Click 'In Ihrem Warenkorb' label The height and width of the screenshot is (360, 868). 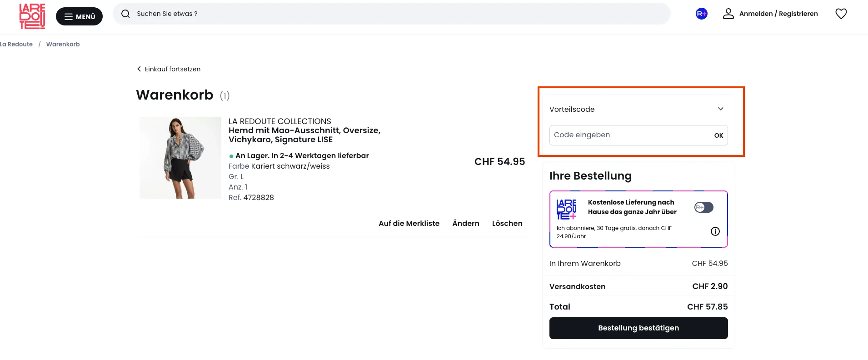[585, 263]
